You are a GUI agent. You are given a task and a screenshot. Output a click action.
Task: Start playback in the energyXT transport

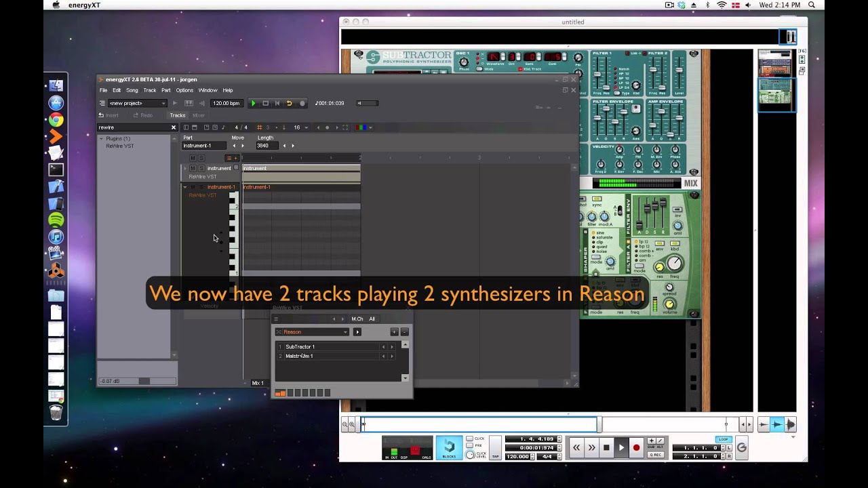click(254, 103)
